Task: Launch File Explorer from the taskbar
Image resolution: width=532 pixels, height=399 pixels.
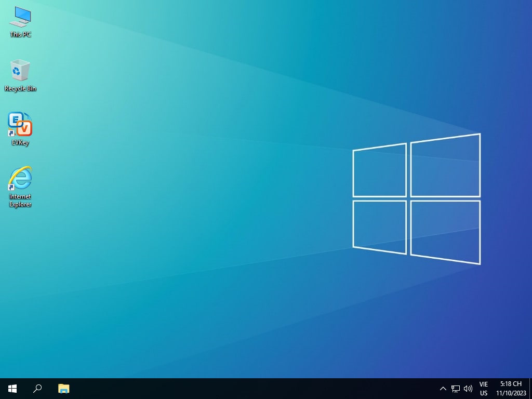Action: [63, 389]
